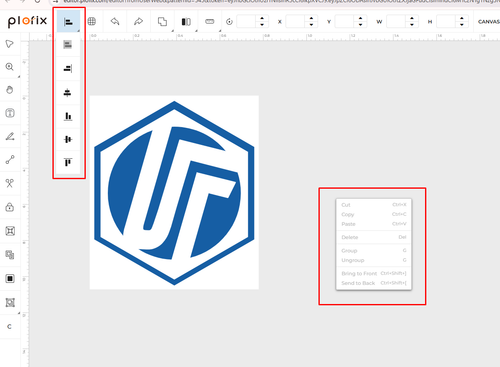Click the bounding box nodes tool in left sidebar
Image resolution: width=500 pixels, height=367 pixels.
coord(10,302)
